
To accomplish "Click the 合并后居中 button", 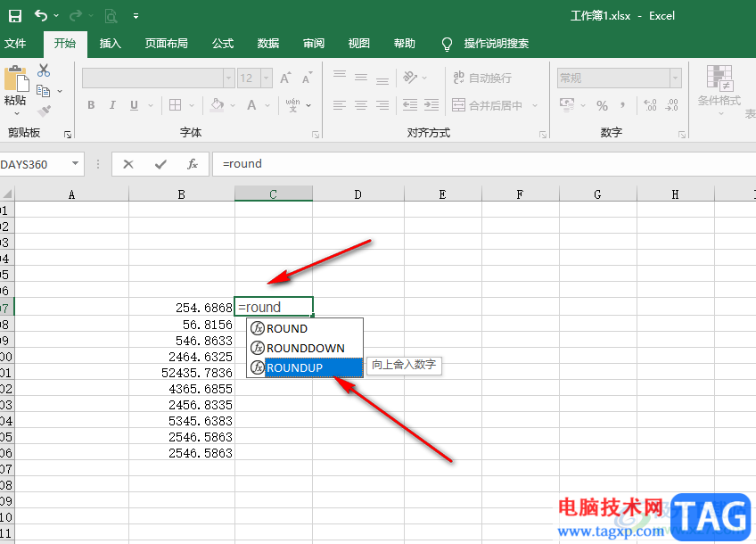I will (487, 105).
